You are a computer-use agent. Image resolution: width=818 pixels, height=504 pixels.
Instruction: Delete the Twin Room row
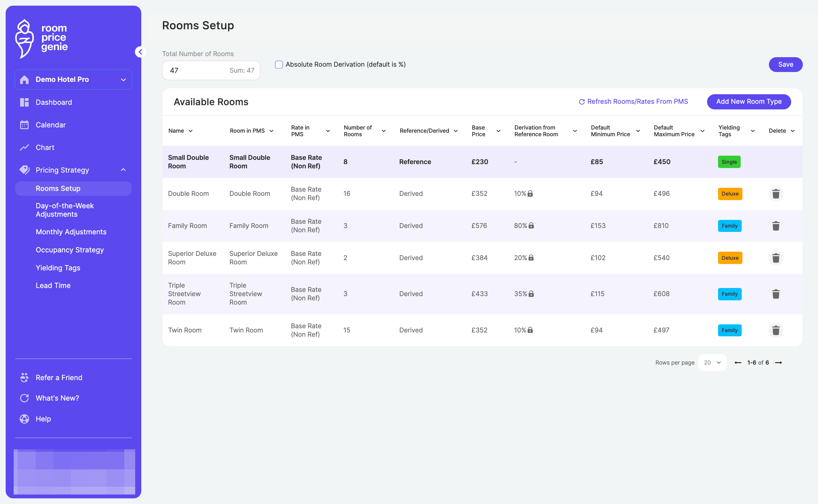coord(776,330)
